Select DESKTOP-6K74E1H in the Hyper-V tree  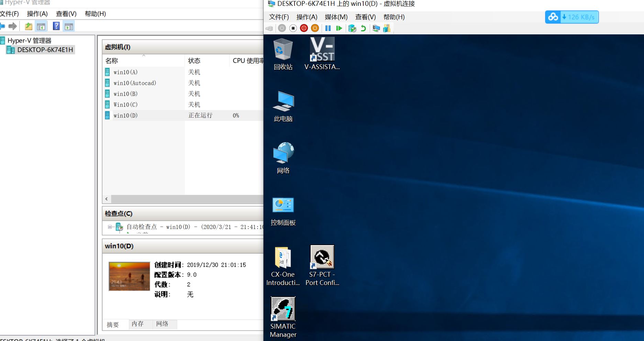45,50
